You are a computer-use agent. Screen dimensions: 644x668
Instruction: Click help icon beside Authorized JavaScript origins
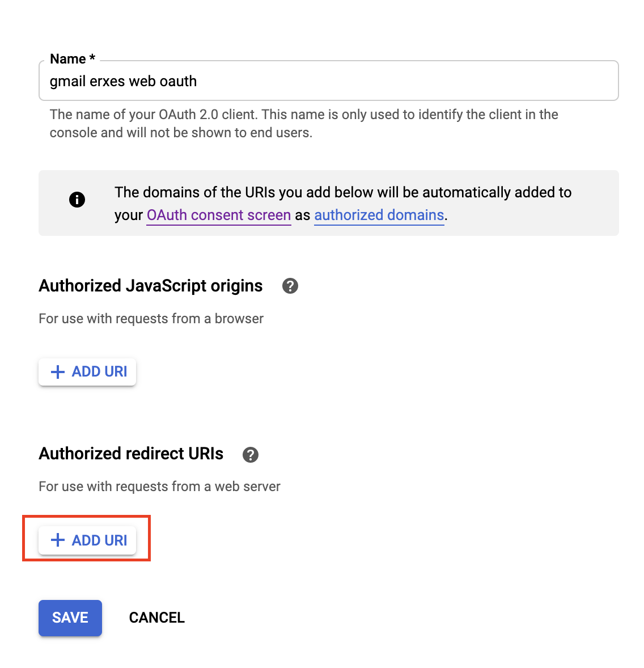290,286
